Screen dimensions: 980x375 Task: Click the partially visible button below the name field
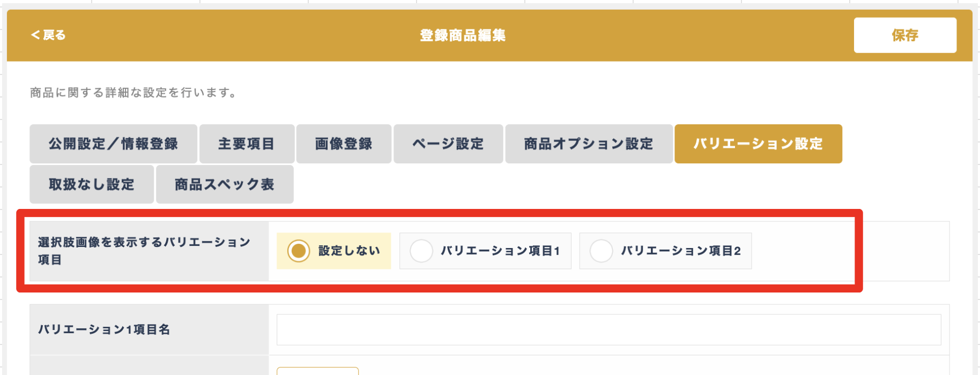[x=317, y=371]
